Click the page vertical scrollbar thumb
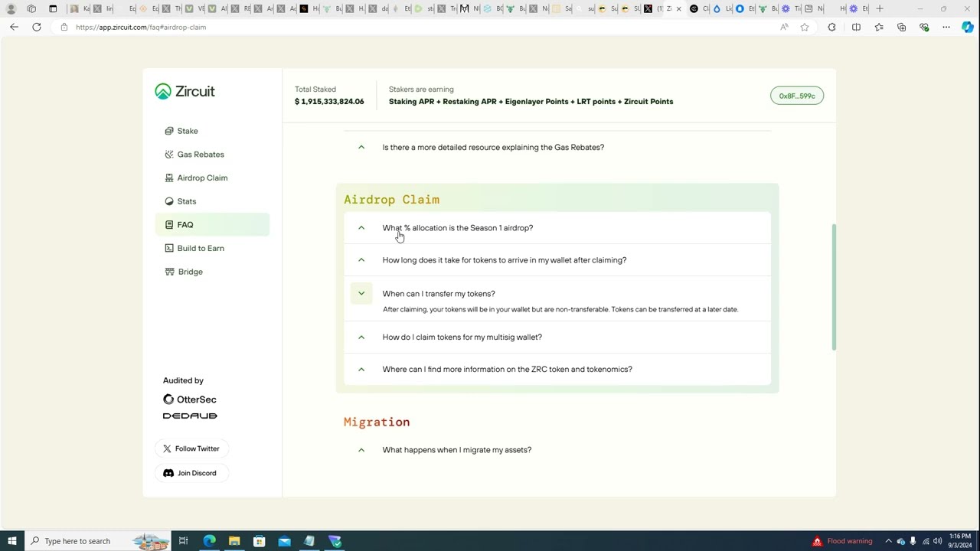 coord(834,287)
